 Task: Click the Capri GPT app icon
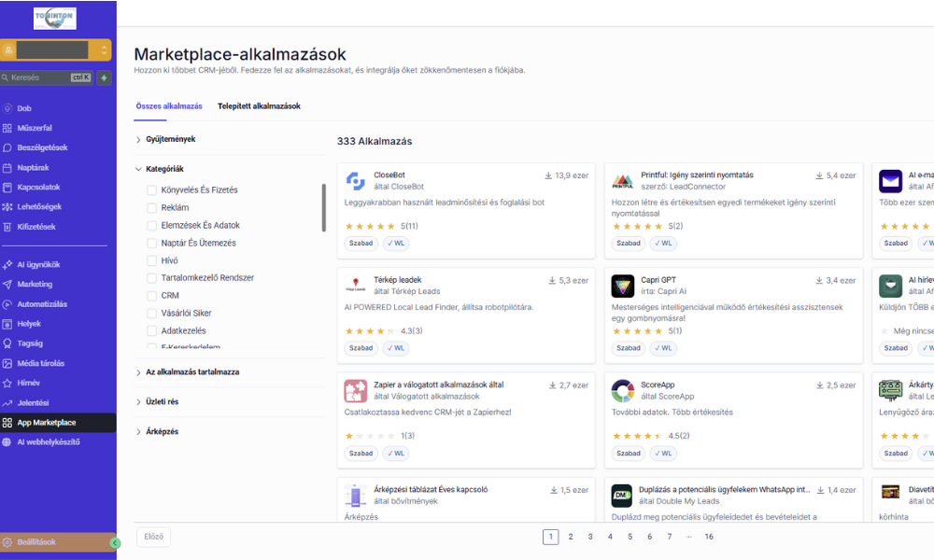pos(622,286)
